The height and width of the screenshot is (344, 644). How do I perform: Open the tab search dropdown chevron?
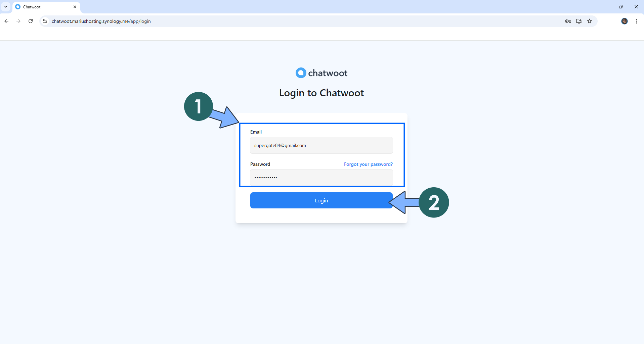(x=6, y=7)
